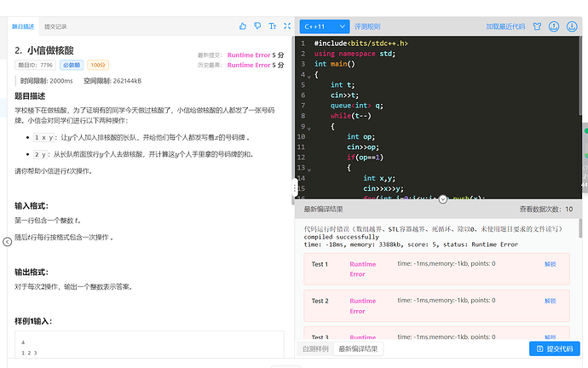Click the collapse editor chevron circle
Image resolution: width=588 pixels, height=368 pixels.
443,199
